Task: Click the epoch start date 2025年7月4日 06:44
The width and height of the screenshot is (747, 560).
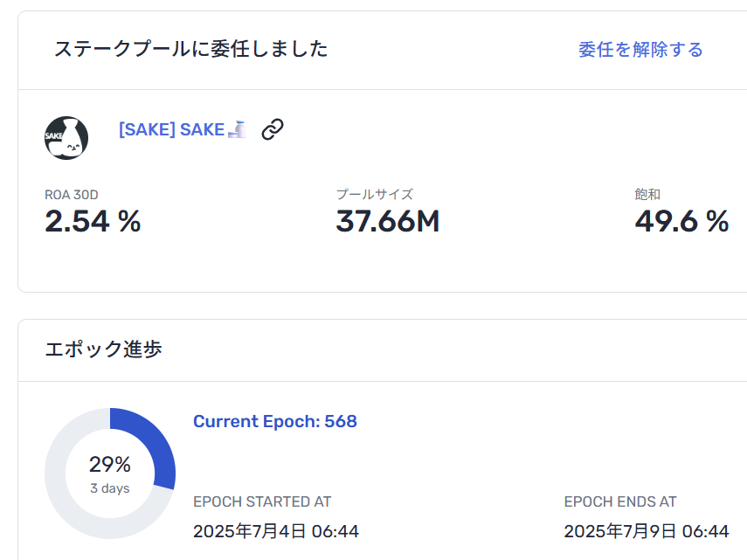Action: click(x=276, y=531)
